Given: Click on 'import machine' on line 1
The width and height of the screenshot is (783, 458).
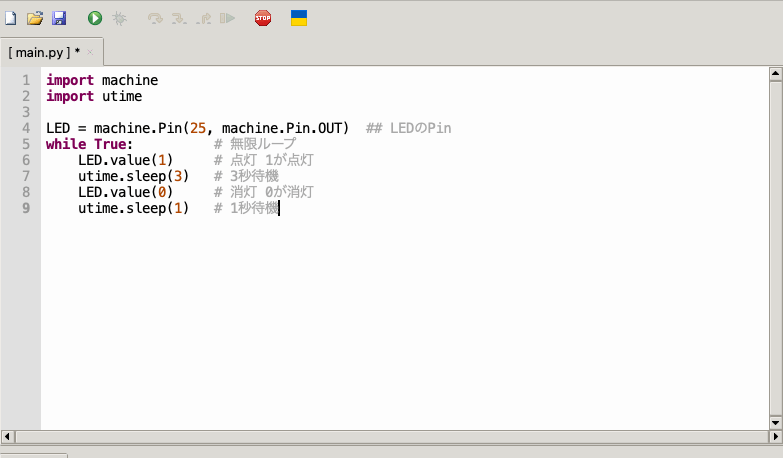Looking at the screenshot, I should pyautogui.click(x=102, y=80).
